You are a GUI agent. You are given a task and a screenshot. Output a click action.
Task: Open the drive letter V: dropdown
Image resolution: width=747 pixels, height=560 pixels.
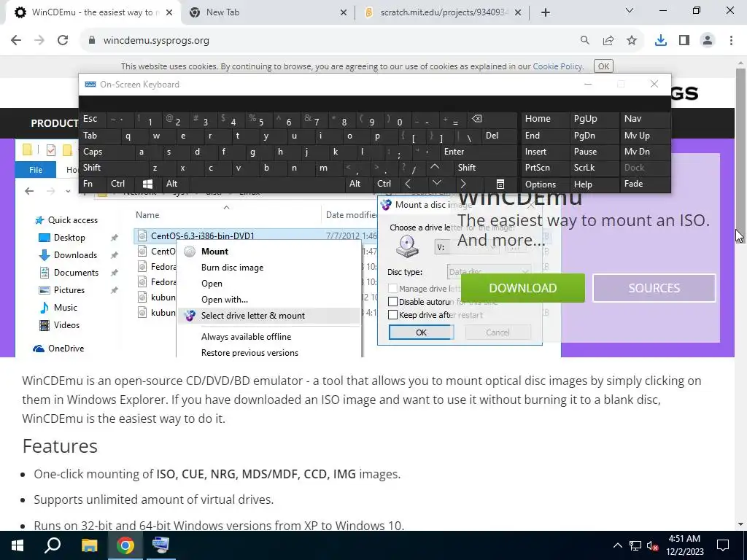point(466,247)
